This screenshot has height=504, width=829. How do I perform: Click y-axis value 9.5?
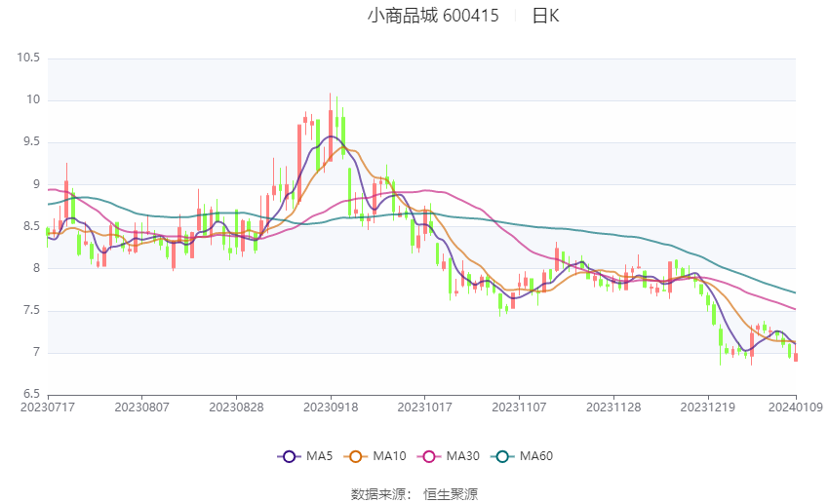[x=30, y=141]
